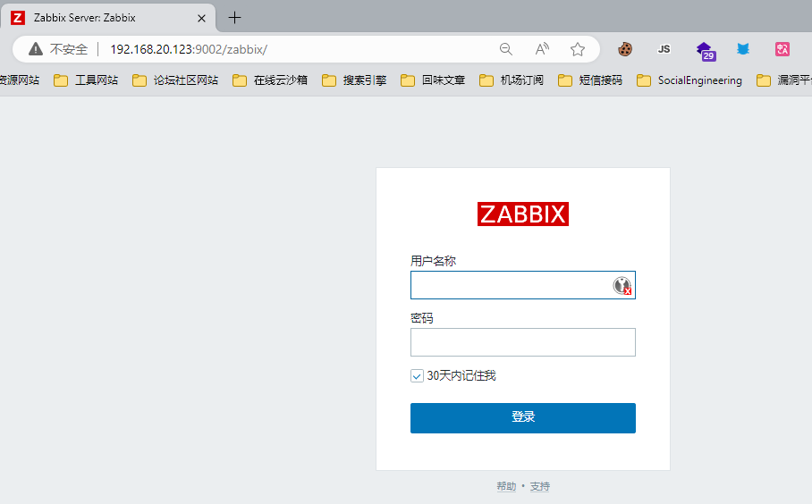812x504 pixels.
Task: Open the 回味文章 bookmark folder
Action: (x=433, y=80)
